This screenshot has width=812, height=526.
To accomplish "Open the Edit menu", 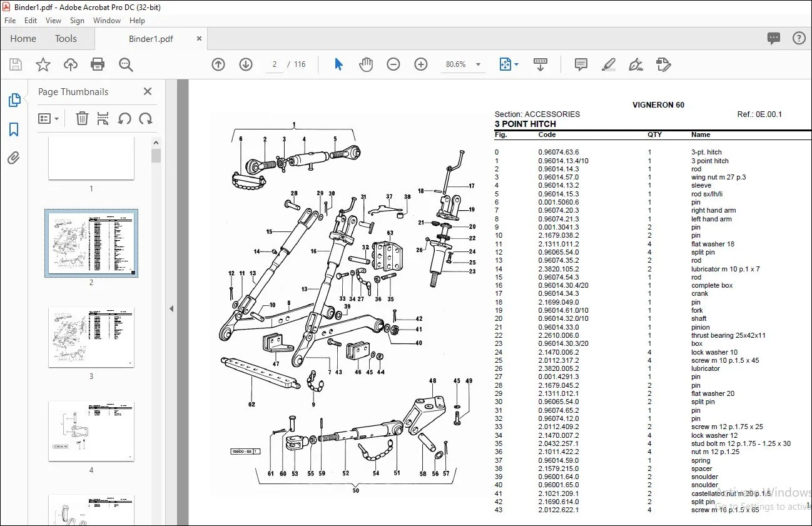I will [31, 21].
